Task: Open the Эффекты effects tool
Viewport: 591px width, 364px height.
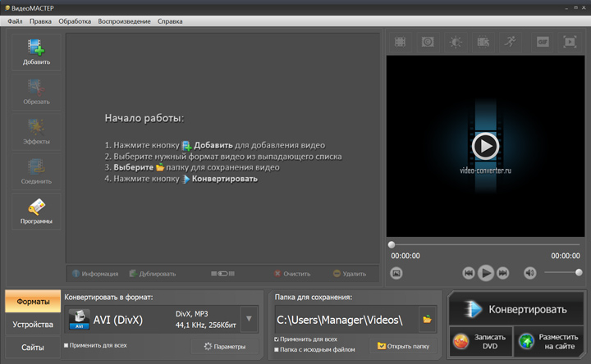Action: pyautogui.click(x=36, y=132)
